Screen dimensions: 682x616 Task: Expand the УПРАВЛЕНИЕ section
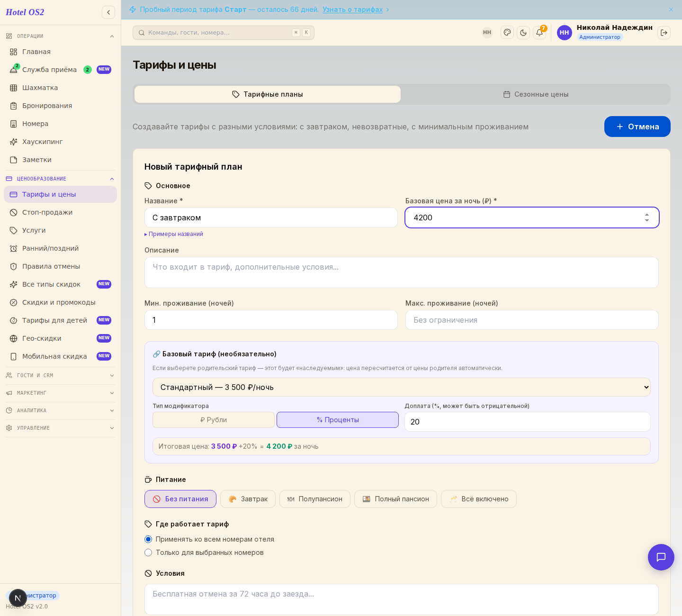pos(60,428)
